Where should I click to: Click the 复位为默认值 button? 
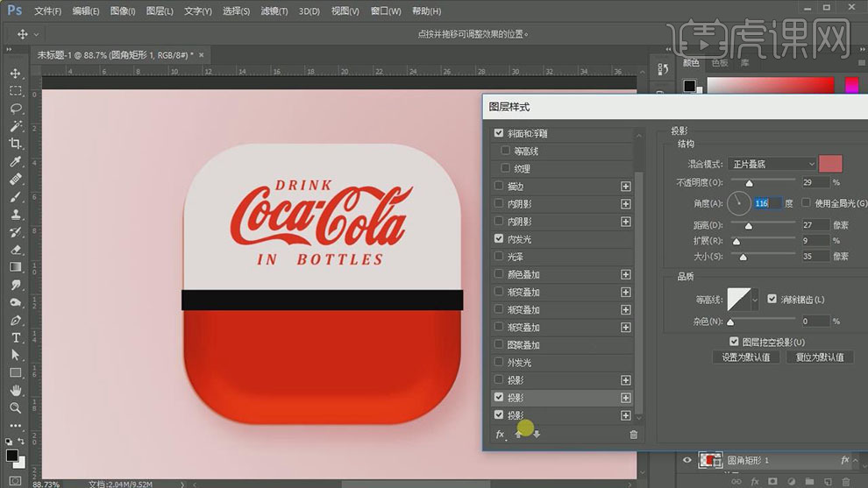coord(820,357)
